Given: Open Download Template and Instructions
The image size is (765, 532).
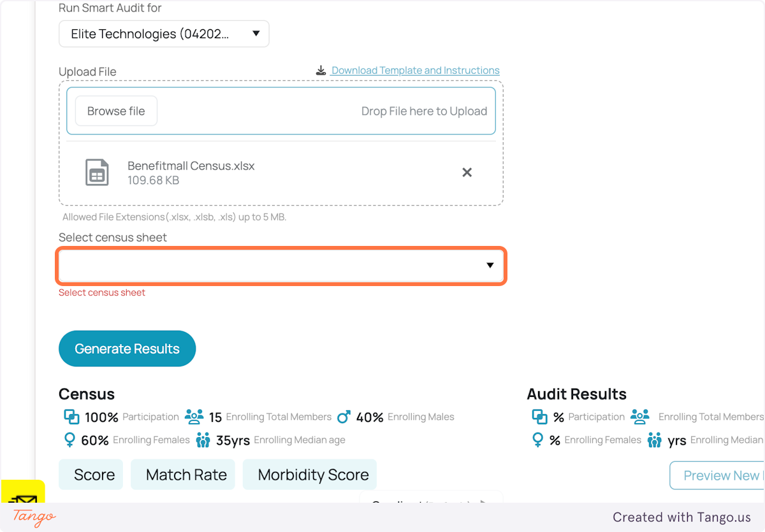Looking at the screenshot, I should point(414,70).
